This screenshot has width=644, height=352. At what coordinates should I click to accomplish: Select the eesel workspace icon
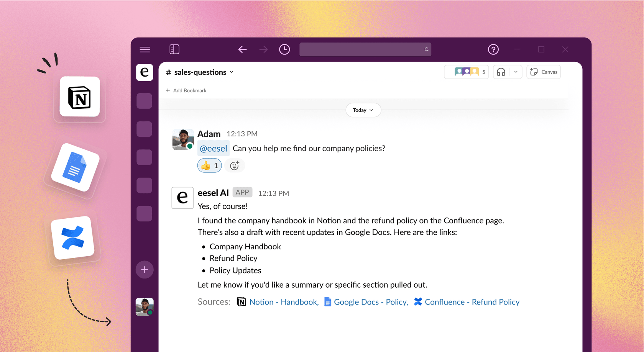[145, 72]
